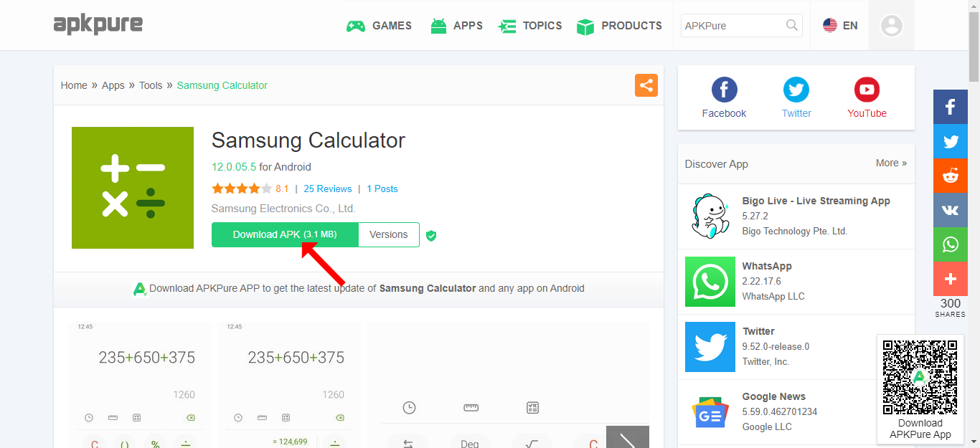980x448 pixels.
Task: Open the 25 Reviews link
Action: coord(328,189)
